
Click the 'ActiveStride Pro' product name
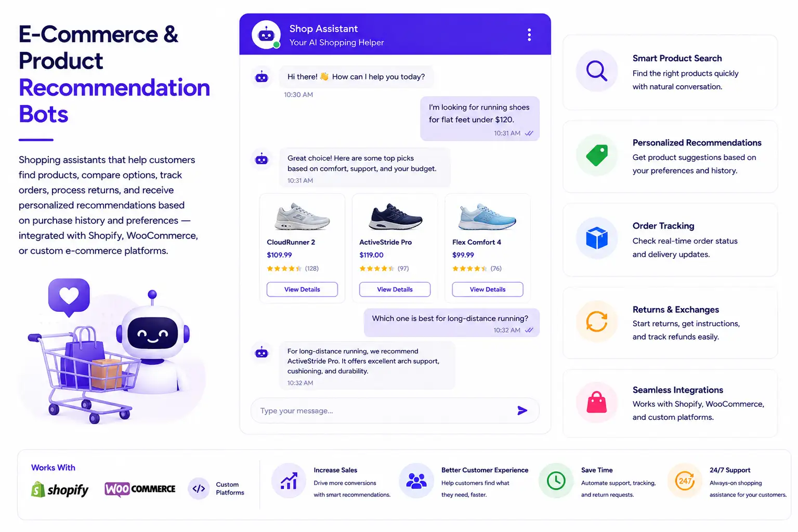click(385, 242)
